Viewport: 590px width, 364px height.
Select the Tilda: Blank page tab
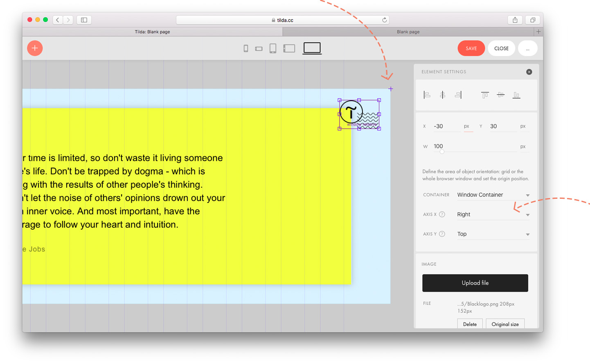[152, 32]
